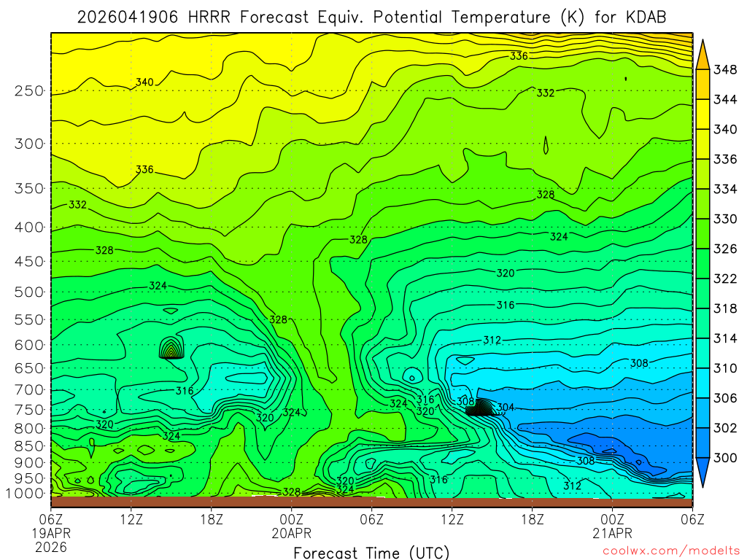
Task: Select the 400 pressure axis label
Action: [29, 227]
